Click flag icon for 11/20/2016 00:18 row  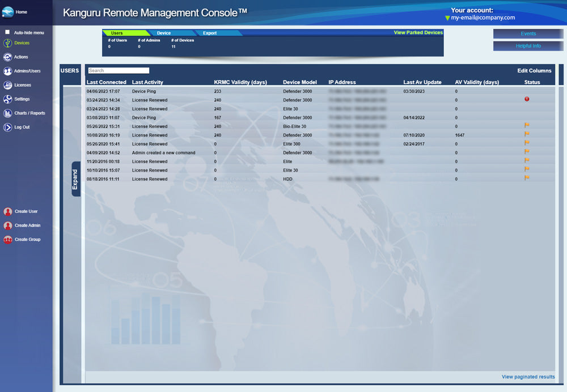tap(527, 160)
